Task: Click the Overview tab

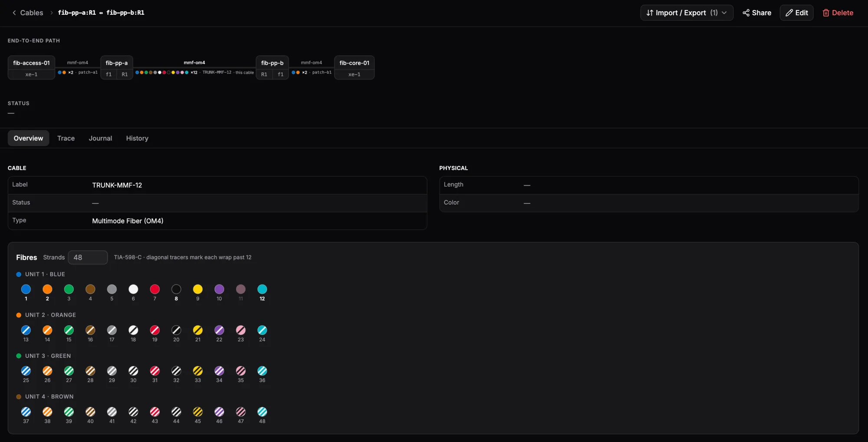Action: 28,138
